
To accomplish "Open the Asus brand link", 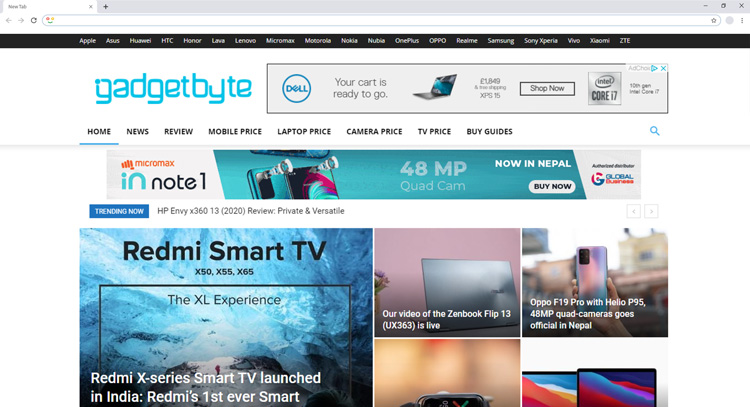I will tap(112, 41).
